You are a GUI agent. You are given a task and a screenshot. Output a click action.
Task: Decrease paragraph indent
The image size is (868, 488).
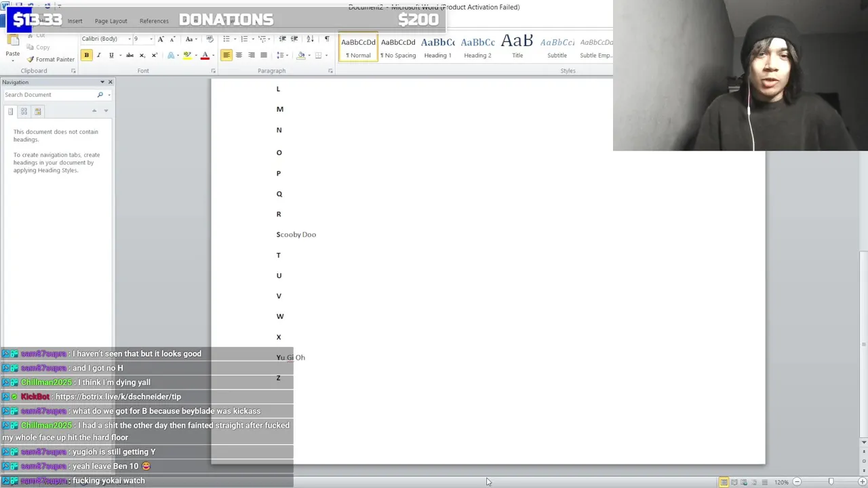283,39
